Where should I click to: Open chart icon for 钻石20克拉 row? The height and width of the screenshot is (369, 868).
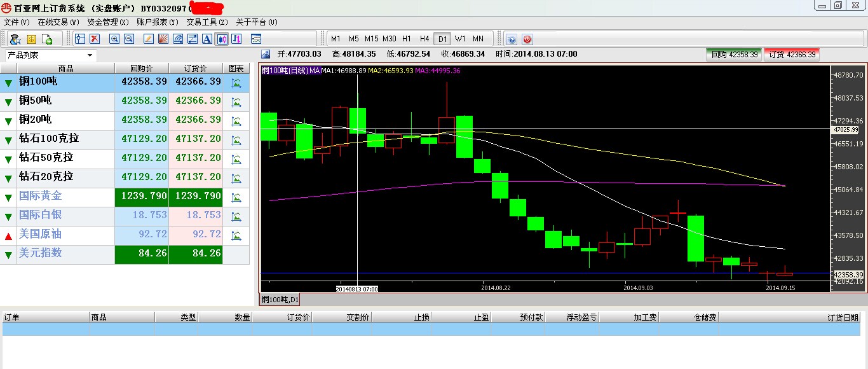(x=236, y=178)
